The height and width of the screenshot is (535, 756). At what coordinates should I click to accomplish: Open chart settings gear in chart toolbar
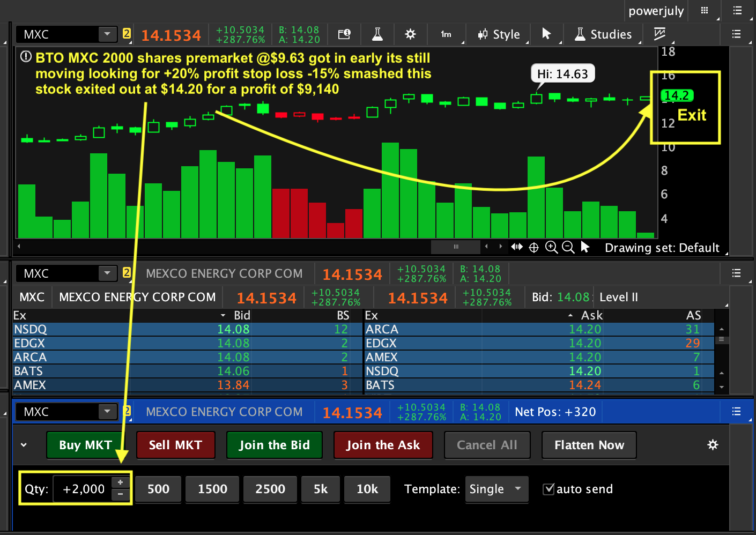pyautogui.click(x=410, y=34)
